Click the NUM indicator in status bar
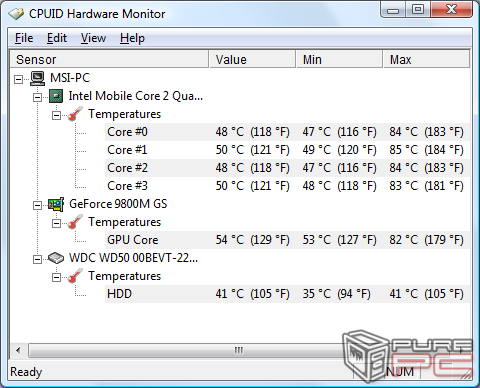This screenshot has width=480, height=388. (x=400, y=372)
